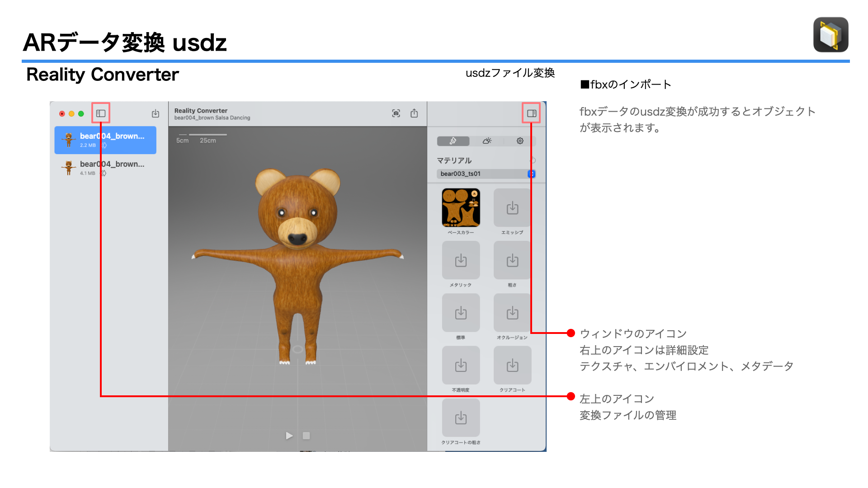The width and height of the screenshot is (868, 488).
Task: Click the bear004_brown Salsa Dancing subtitle
Action: click(x=212, y=118)
